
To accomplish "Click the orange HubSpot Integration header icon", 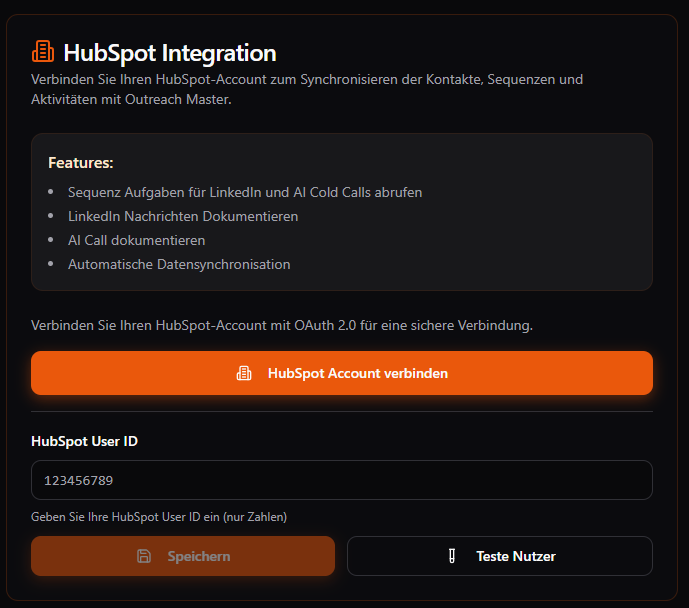I will (x=43, y=52).
